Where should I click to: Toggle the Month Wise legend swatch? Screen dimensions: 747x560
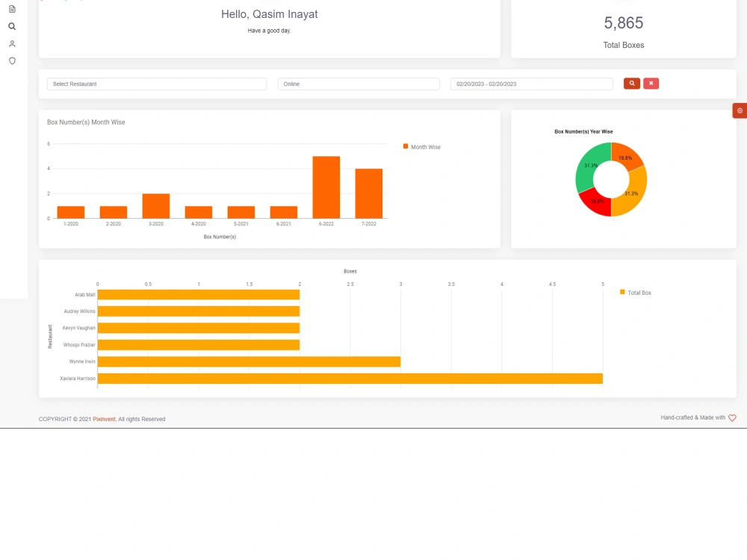[406, 146]
